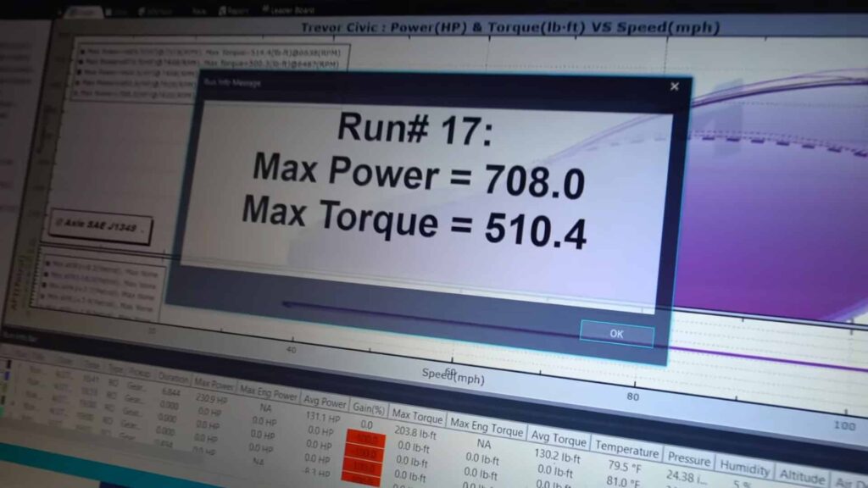Open the Report tab in top toolbar

pyautogui.click(x=233, y=10)
